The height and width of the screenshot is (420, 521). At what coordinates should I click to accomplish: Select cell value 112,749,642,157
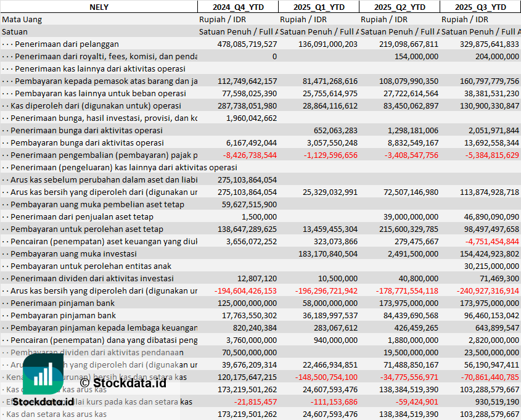point(247,81)
